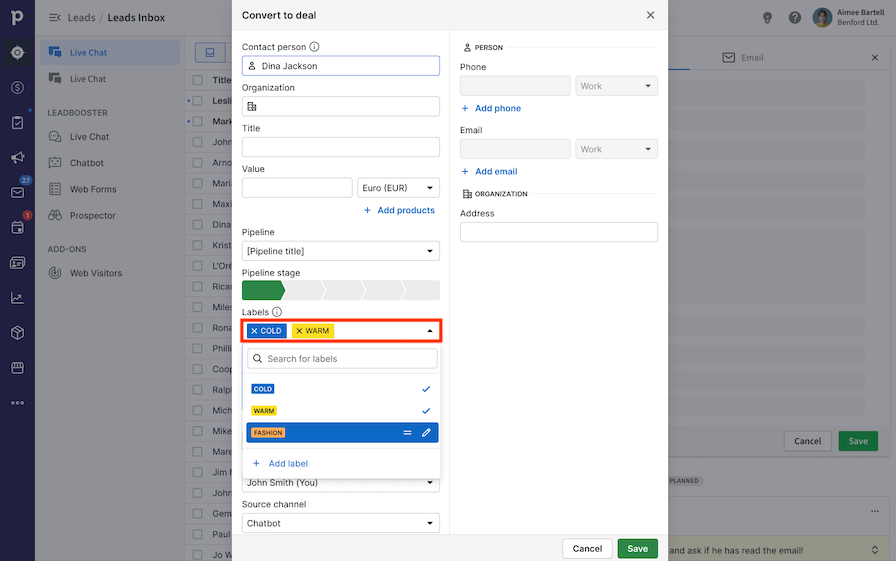The image size is (896, 561).
Task: Open Products box icon in sidebar
Action: coord(17,332)
